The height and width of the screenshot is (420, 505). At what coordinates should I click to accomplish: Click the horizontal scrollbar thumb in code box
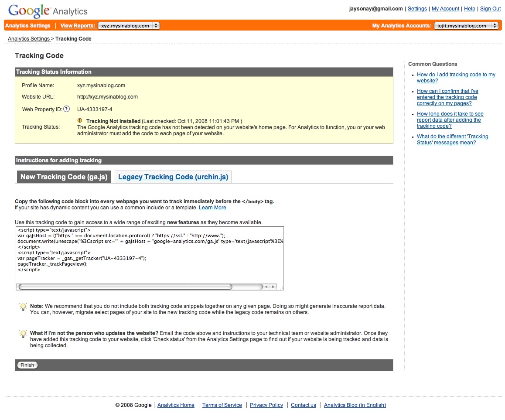[125, 287]
